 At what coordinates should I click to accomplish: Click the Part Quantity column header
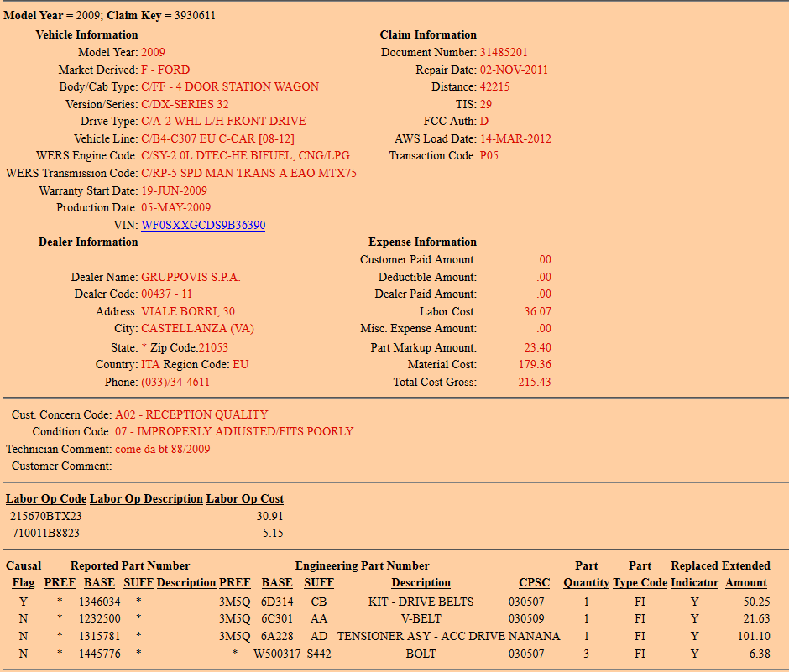pos(586,582)
